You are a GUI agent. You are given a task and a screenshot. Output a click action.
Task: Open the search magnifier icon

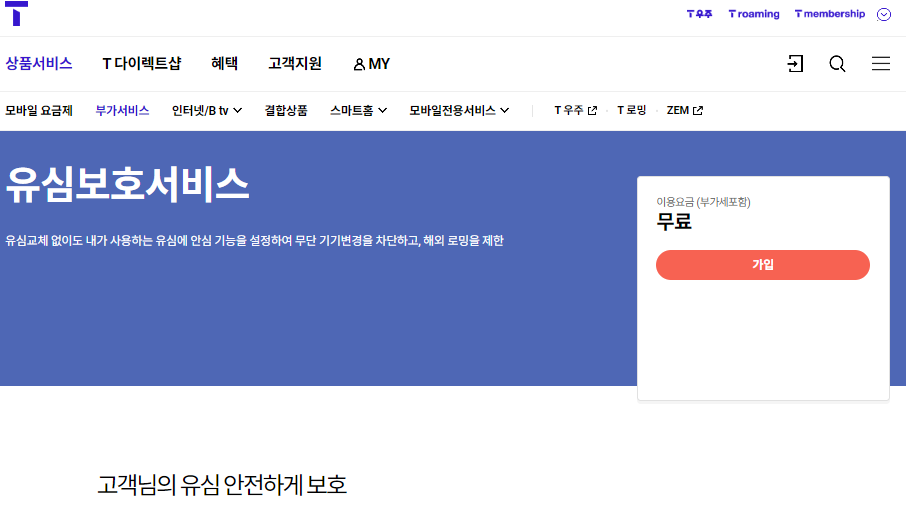pyautogui.click(x=837, y=64)
